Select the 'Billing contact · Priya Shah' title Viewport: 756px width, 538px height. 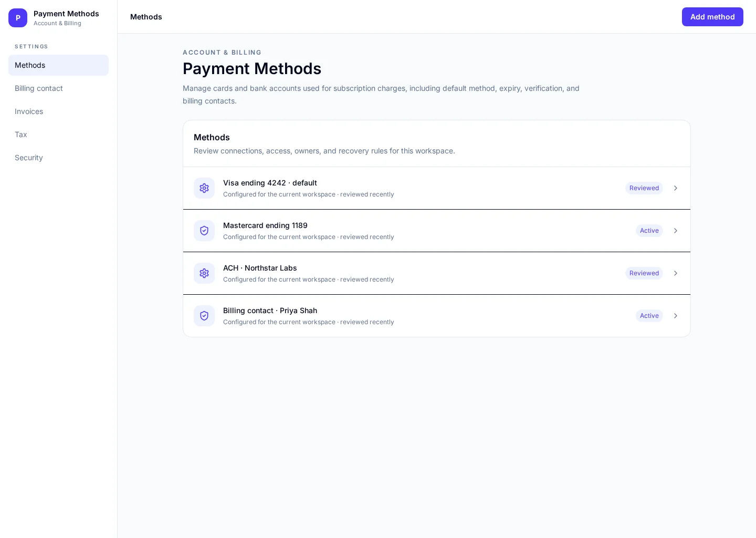[270, 311]
